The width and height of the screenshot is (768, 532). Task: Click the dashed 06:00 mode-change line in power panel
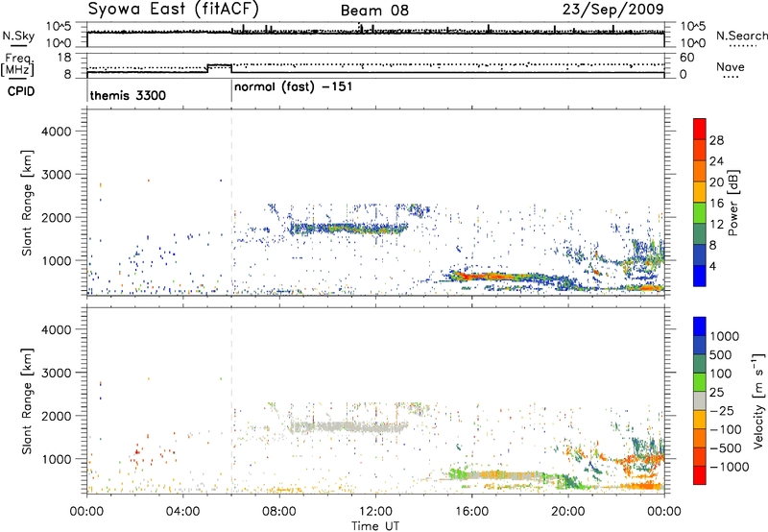(231, 203)
